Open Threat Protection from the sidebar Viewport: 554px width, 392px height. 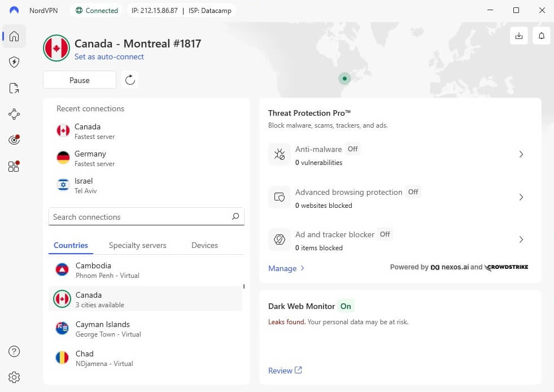point(14,62)
